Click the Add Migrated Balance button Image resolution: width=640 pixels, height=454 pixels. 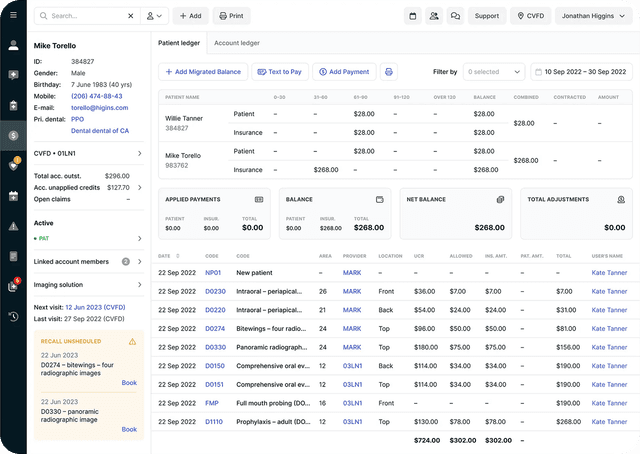(x=202, y=72)
